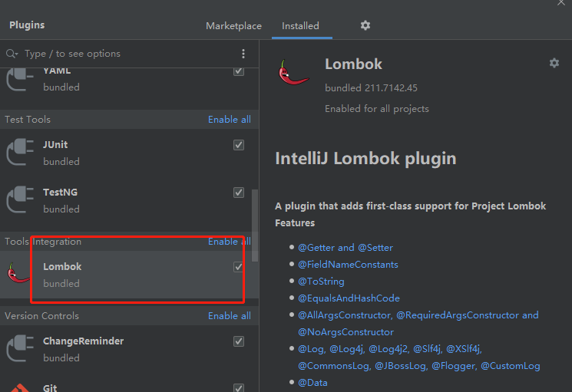The image size is (572, 392).
Task: Click Enable all for Tools Integration
Action: (x=229, y=241)
